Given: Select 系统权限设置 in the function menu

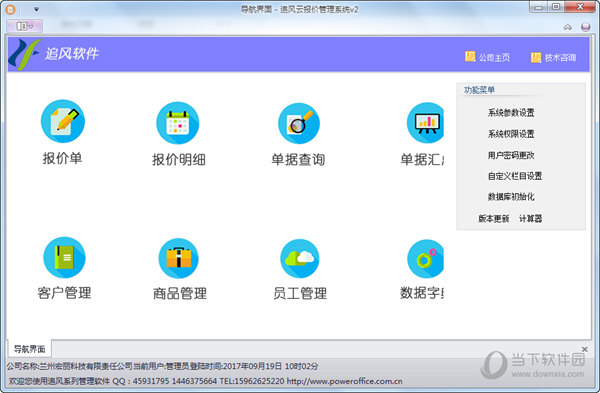Looking at the screenshot, I should click(x=511, y=134).
